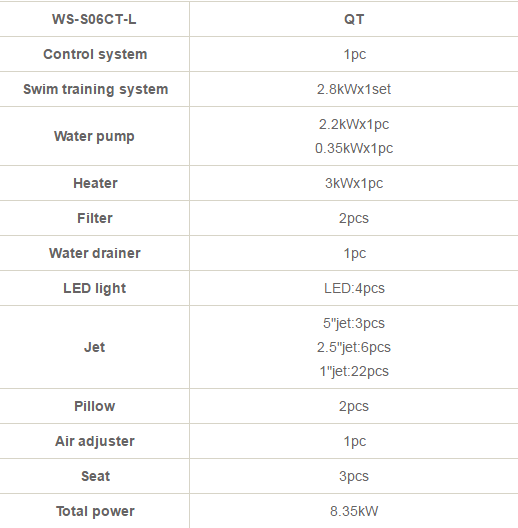Select the Pillow row label
Viewport: 518px width, 528px height.
point(95,406)
